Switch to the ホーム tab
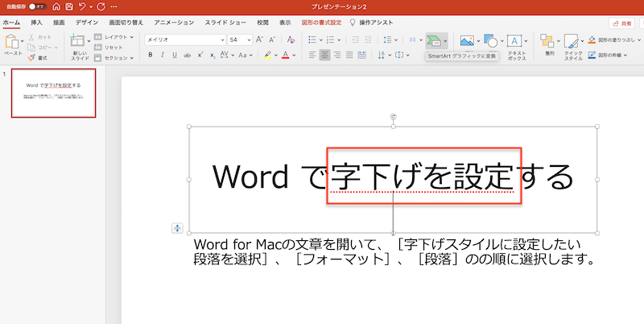This screenshot has height=324, width=644. (x=11, y=23)
